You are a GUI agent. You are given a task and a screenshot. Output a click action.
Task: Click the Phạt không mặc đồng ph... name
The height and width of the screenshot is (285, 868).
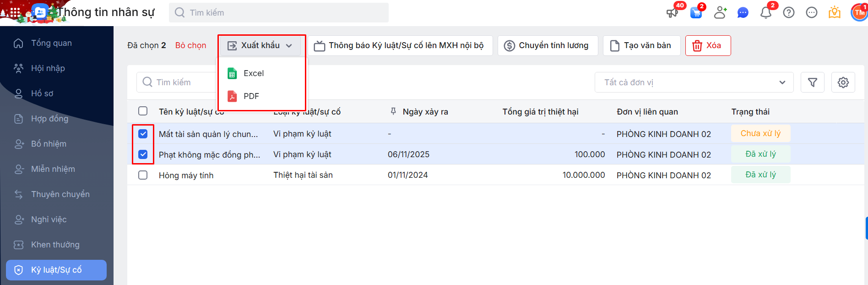(210, 155)
